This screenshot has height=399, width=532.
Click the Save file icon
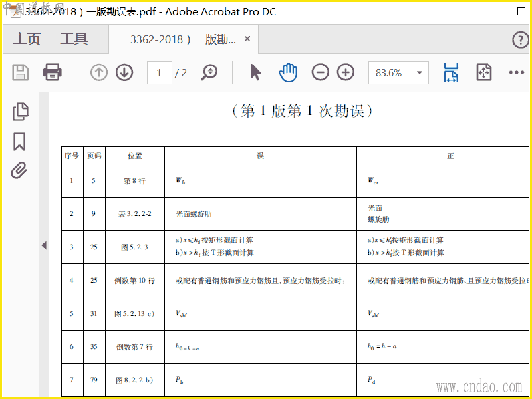click(x=21, y=72)
